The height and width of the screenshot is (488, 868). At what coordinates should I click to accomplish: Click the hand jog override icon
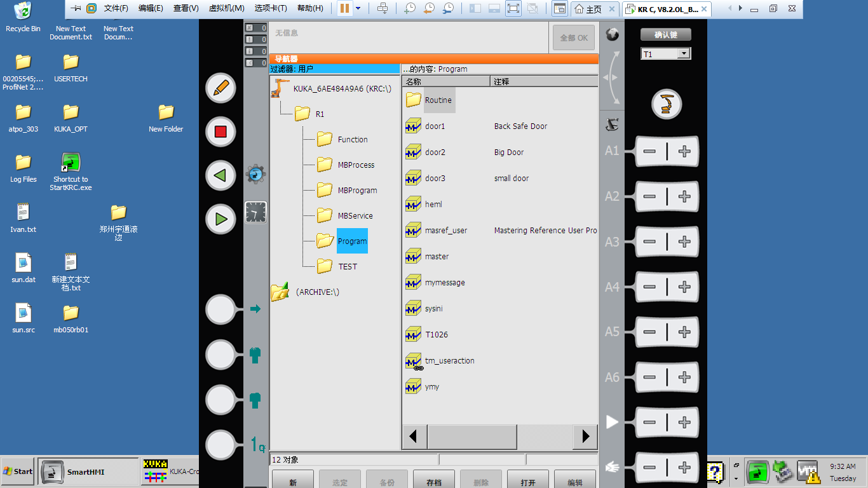612,467
